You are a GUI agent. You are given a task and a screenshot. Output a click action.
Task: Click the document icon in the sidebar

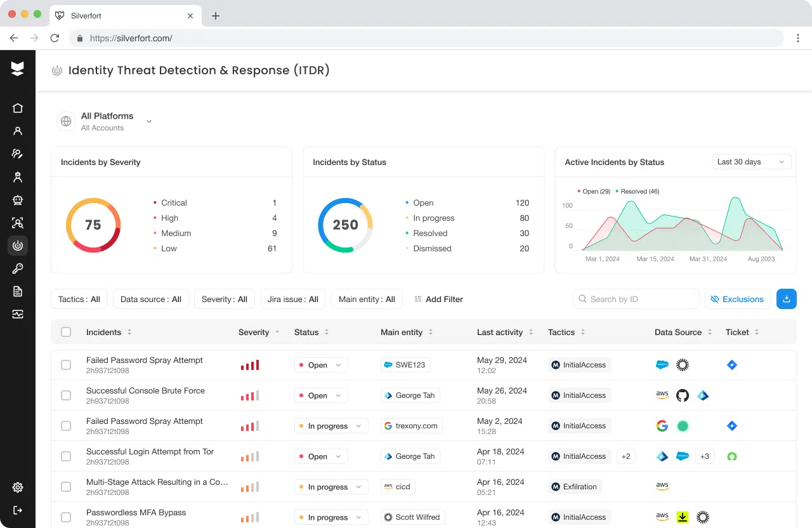click(x=18, y=291)
